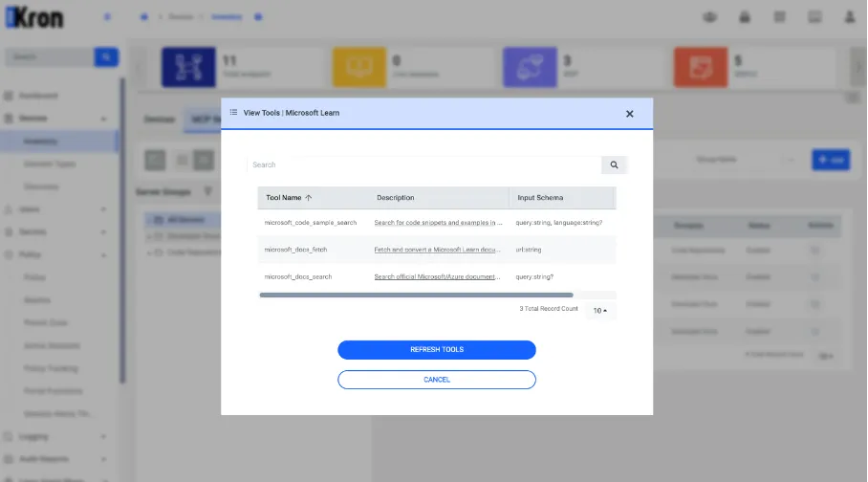Toggle the sidebar with the hamburger icon

point(107,17)
